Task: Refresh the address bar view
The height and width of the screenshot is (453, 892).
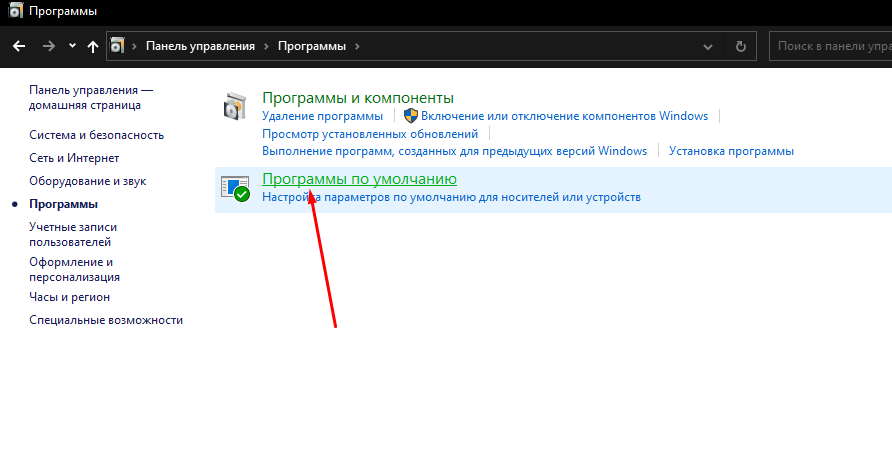Action: pos(740,46)
